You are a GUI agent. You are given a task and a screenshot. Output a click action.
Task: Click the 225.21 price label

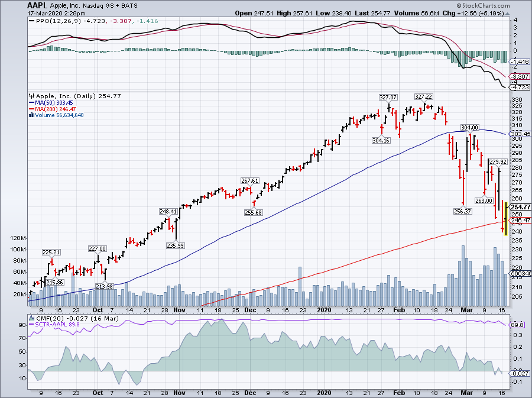pyautogui.click(x=51, y=252)
